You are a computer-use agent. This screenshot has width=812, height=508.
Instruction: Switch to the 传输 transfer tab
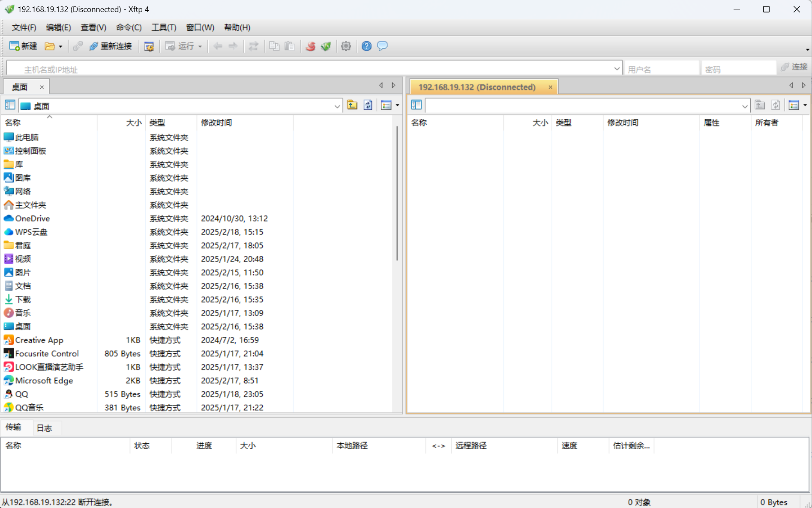pyautogui.click(x=13, y=427)
